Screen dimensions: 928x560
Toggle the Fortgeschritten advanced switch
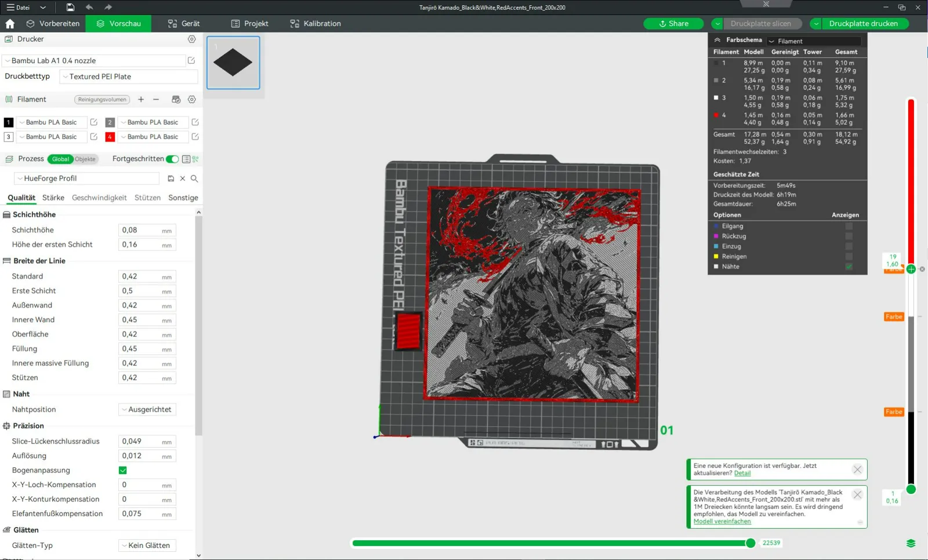(x=172, y=159)
